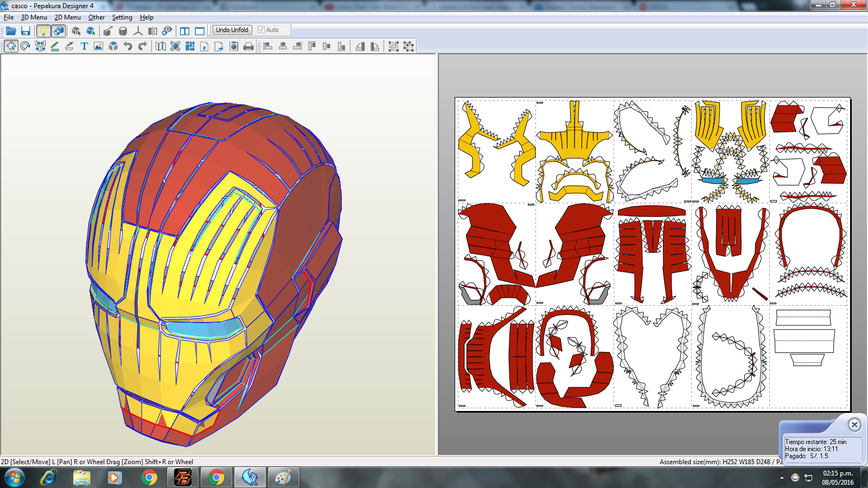Screen dimensions: 868x488
Task: Click the red jaw pieces pattern thumbnail
Action: click(x=496, y=254)
